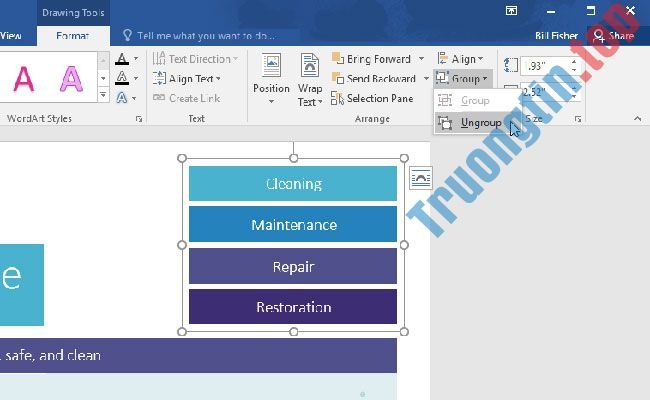The image size is (650, 400).
Task: Expand Send Backward dropdown arrow
Action: pyautogui.click(x=426, y=78)
